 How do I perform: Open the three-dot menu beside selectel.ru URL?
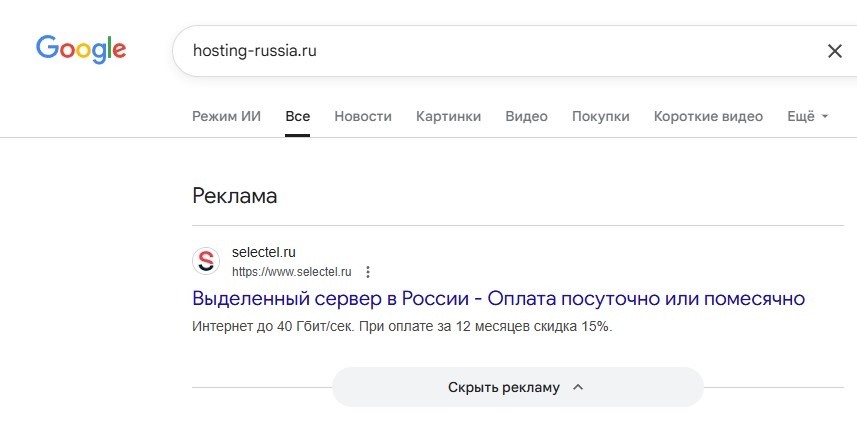click(x=368, y=272)
